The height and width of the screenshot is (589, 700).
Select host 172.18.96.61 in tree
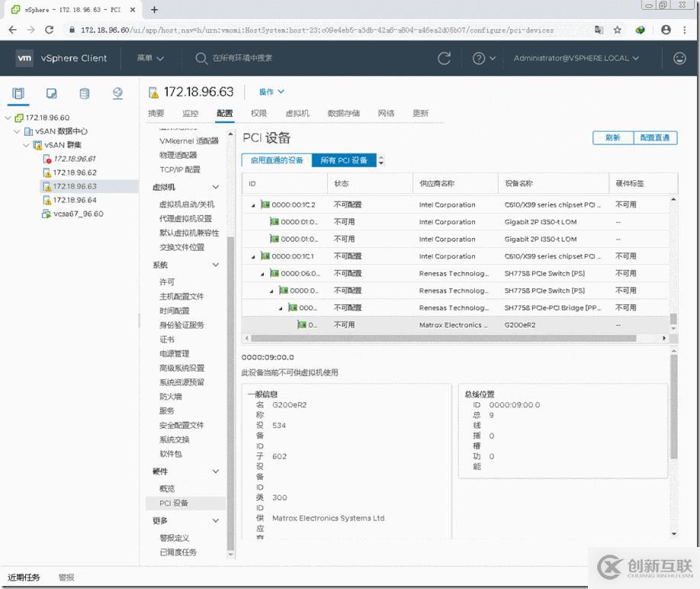tap(74, 159)
